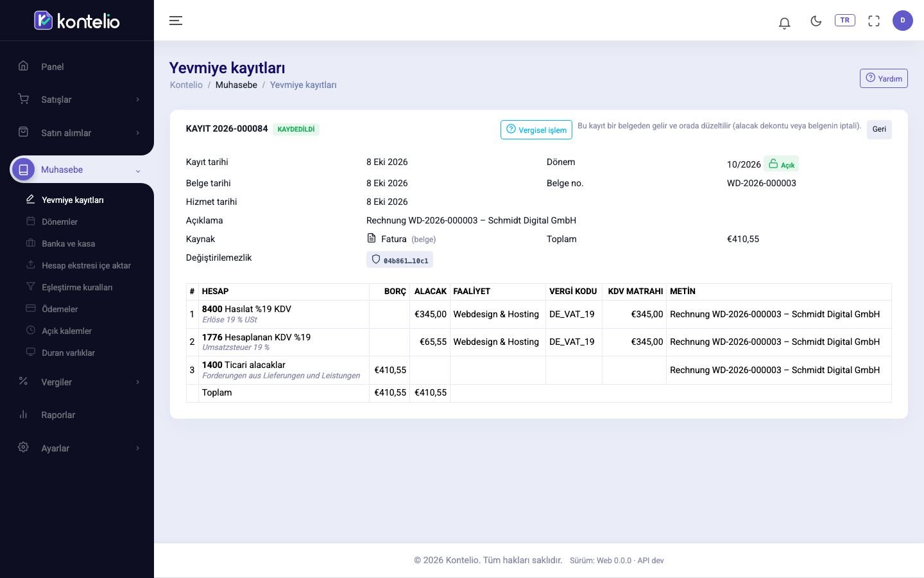Click the Banka ve kasa icon

[30, 243]
